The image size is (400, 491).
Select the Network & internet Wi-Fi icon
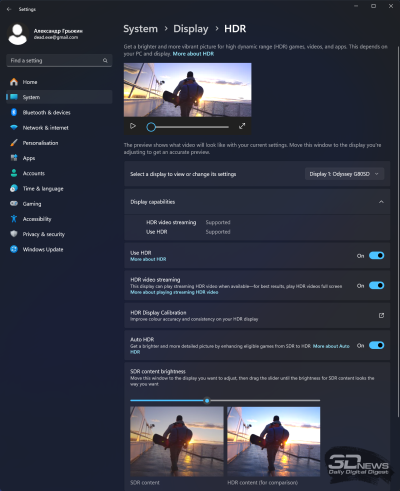14,128
